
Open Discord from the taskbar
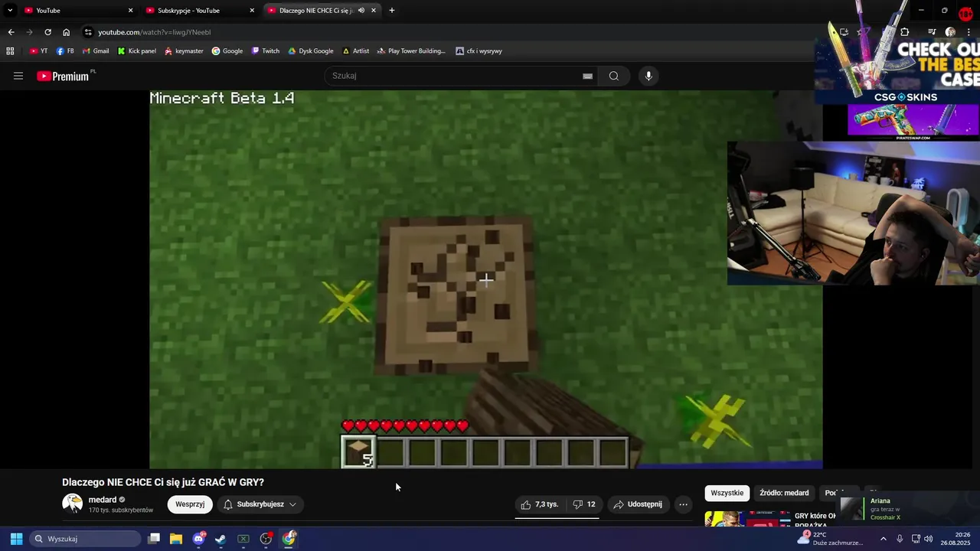pos(199,539)
